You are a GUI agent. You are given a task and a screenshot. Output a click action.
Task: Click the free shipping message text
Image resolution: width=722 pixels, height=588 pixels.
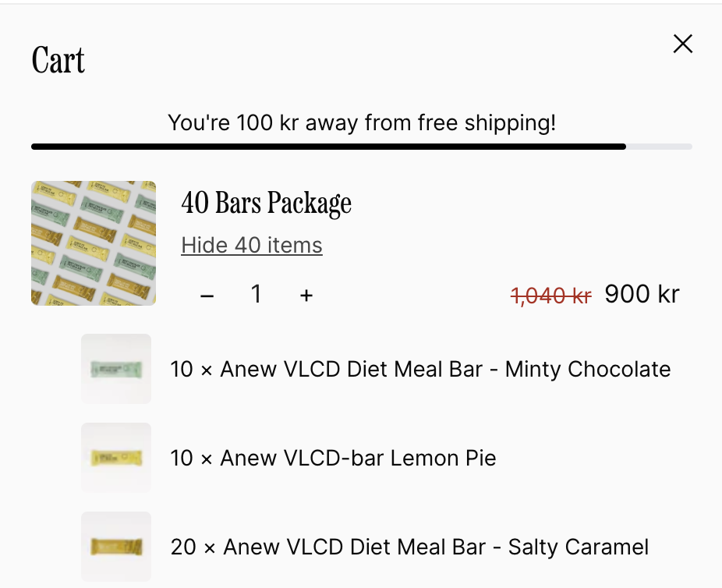[x=362, y=122]
